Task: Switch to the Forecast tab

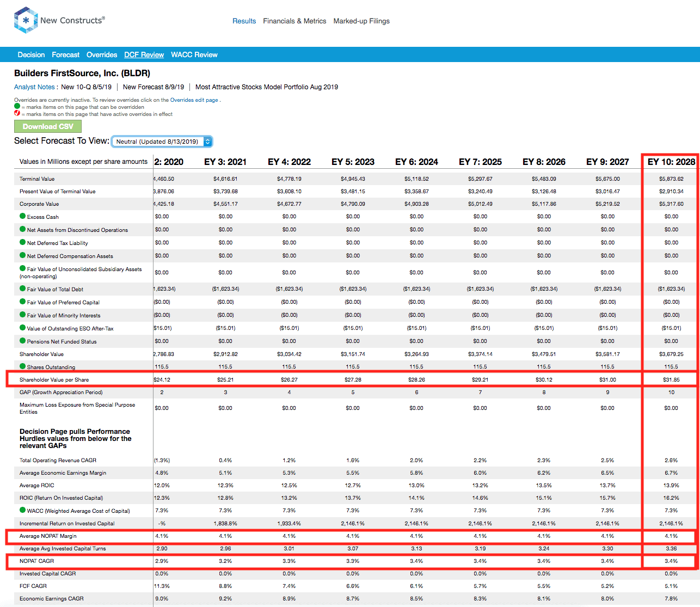Action: (66, 55)
